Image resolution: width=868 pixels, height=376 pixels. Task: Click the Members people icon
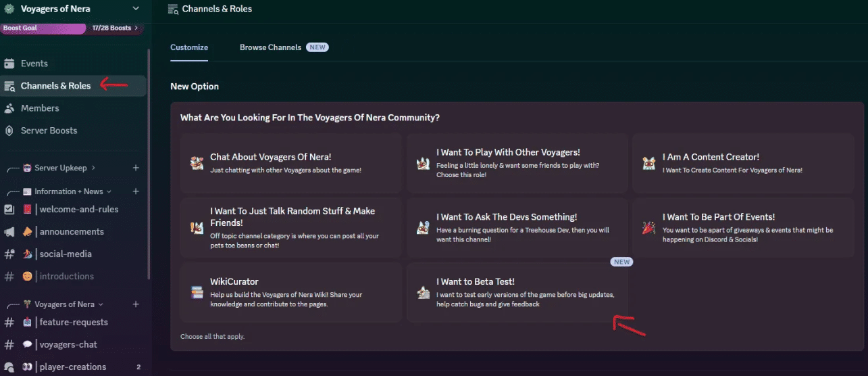[9, 108]
